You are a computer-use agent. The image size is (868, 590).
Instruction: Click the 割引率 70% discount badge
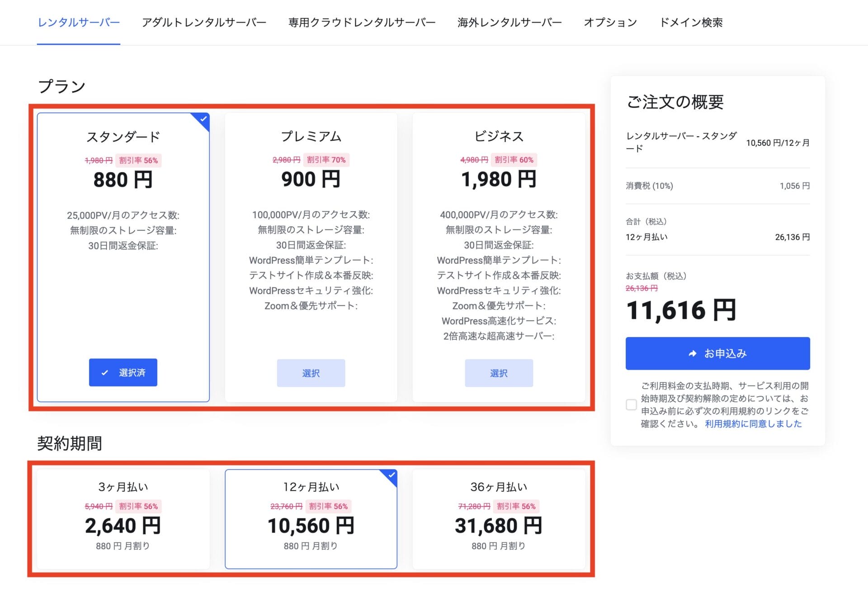pyautogui.click(x=326, y=160)
